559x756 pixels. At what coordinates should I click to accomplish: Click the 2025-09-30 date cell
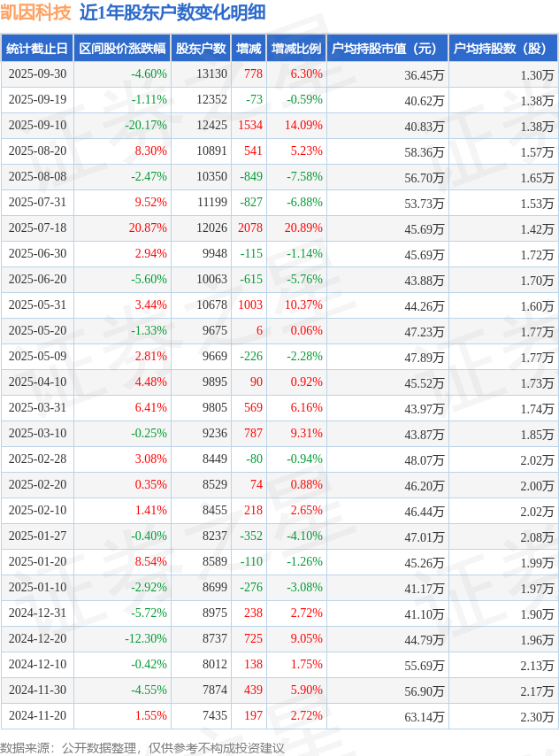(x=37, y=74)
